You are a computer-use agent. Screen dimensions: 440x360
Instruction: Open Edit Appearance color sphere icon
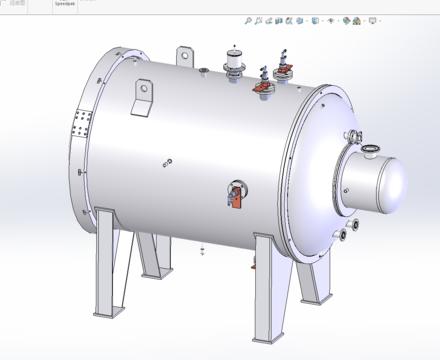347,21
